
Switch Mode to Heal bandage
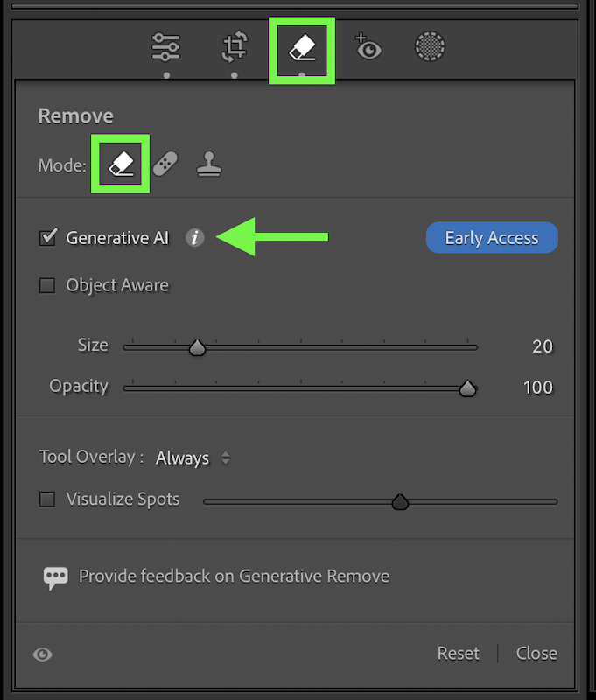(165, 164)
